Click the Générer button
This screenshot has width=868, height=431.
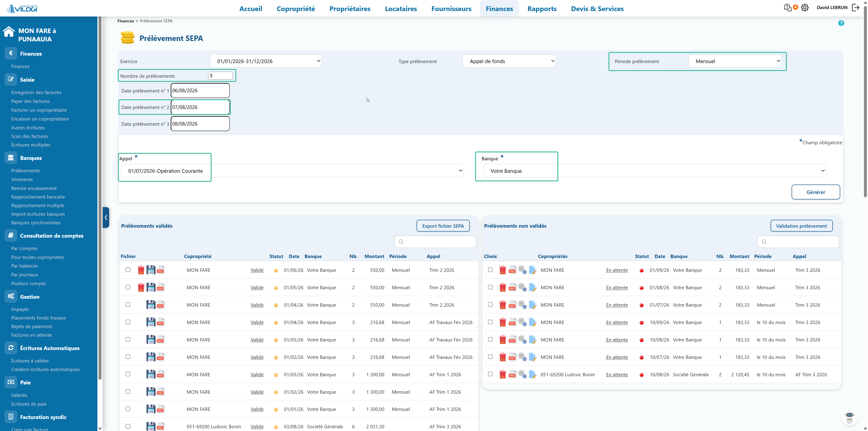click(x=815, y=192)
